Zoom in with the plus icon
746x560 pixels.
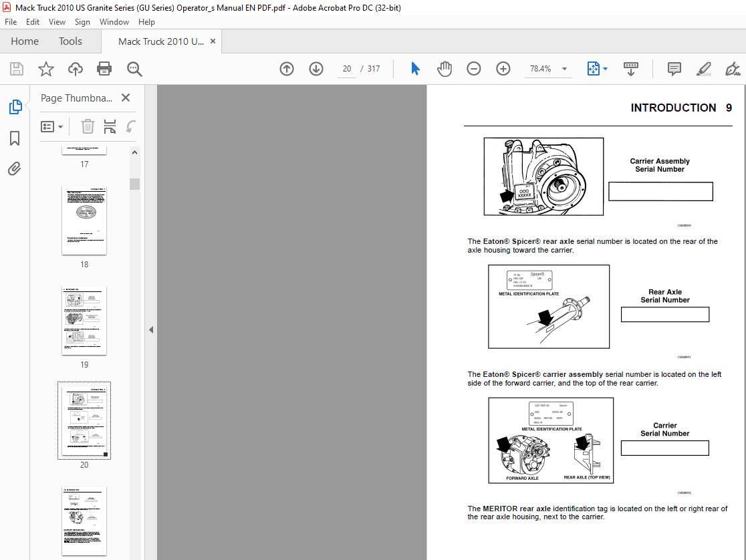pos(503,69)
